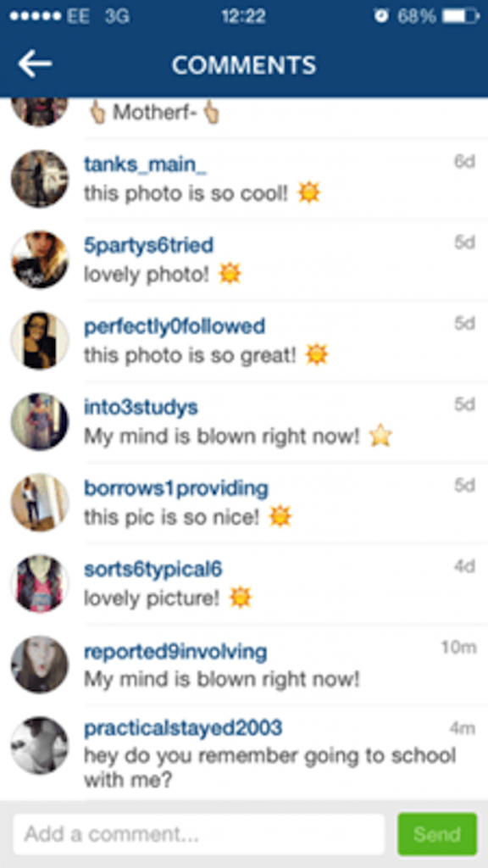The height and width of the screenshot is (868, 488).
Task: Go to practicalstayed2003 username
Action: [x=183, y=728]
